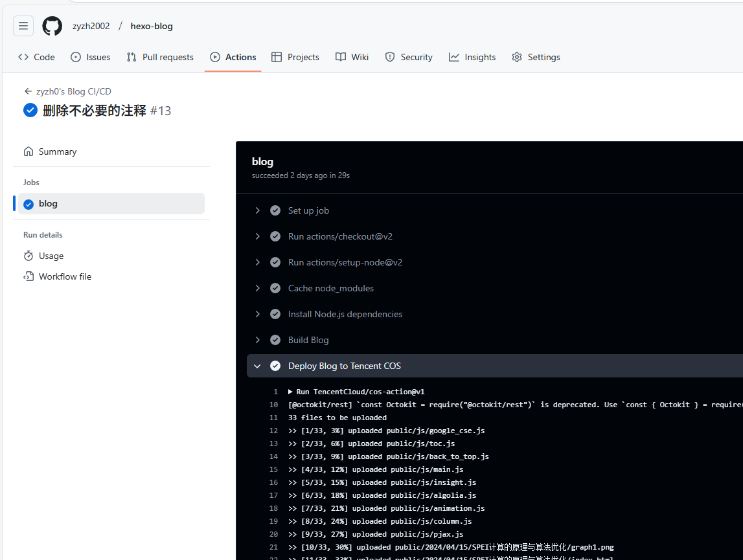Expand the Cache node_modules step
Viewport: 743px width, 560px height.
coord(258,287)
